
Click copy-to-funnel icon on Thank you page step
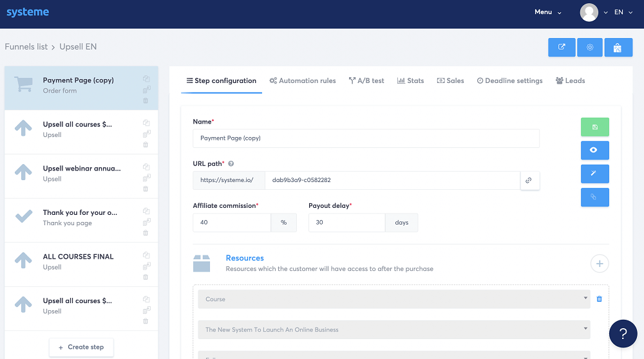coord(146,221)
